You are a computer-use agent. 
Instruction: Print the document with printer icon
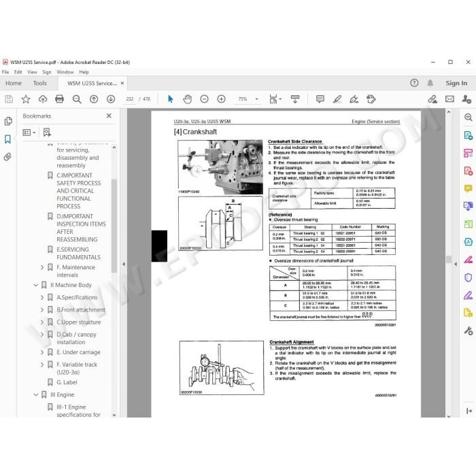coord(60,99)
